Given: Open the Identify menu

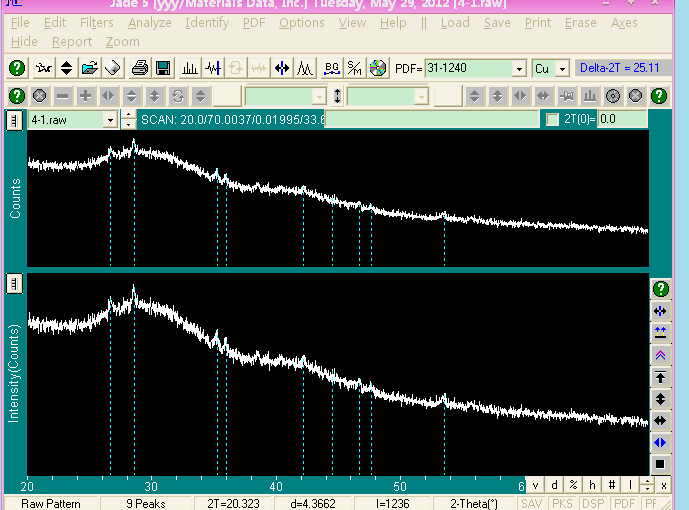Looking at the screenshot, I should [207, 23].
